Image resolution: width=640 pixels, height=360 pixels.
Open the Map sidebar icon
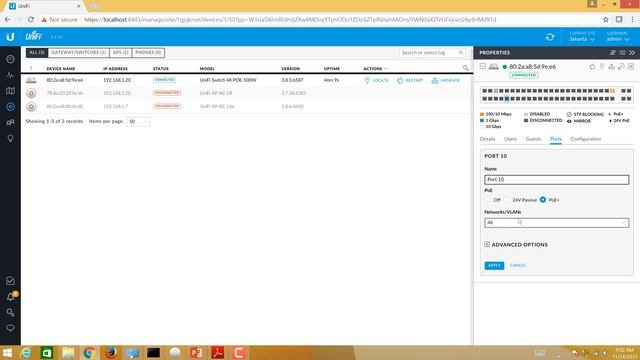tap(10, 91)
